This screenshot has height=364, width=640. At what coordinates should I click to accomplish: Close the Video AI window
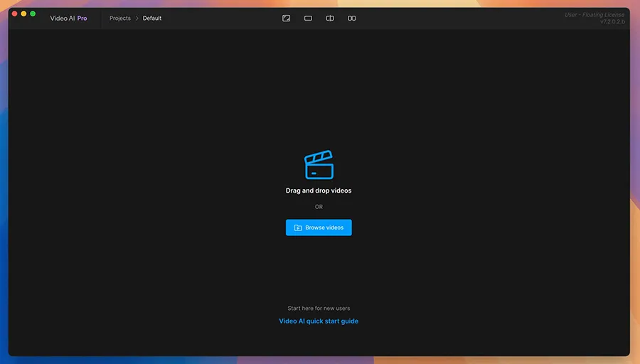pos(15,14)
